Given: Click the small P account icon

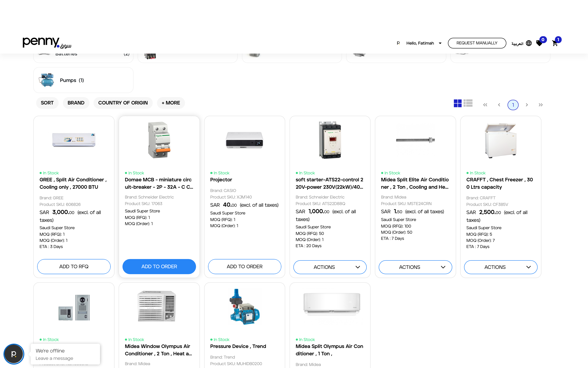Looking at the screenshot, I should (398, 43).
